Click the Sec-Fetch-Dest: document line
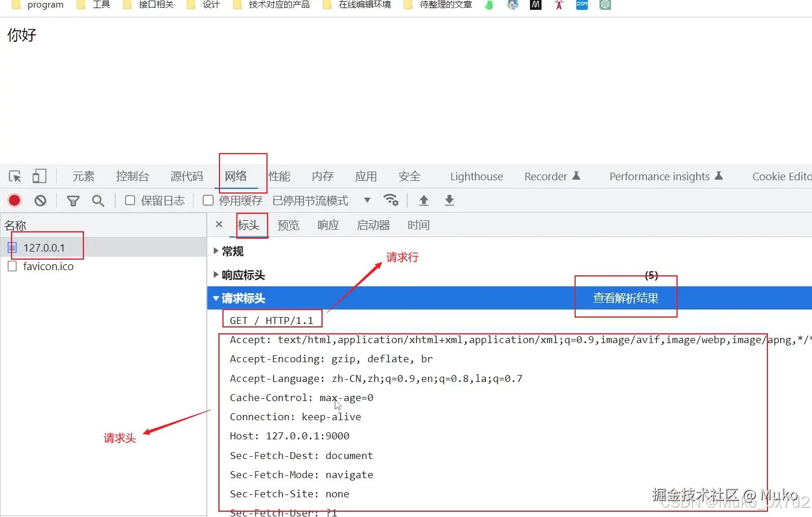 coord(301,456)
